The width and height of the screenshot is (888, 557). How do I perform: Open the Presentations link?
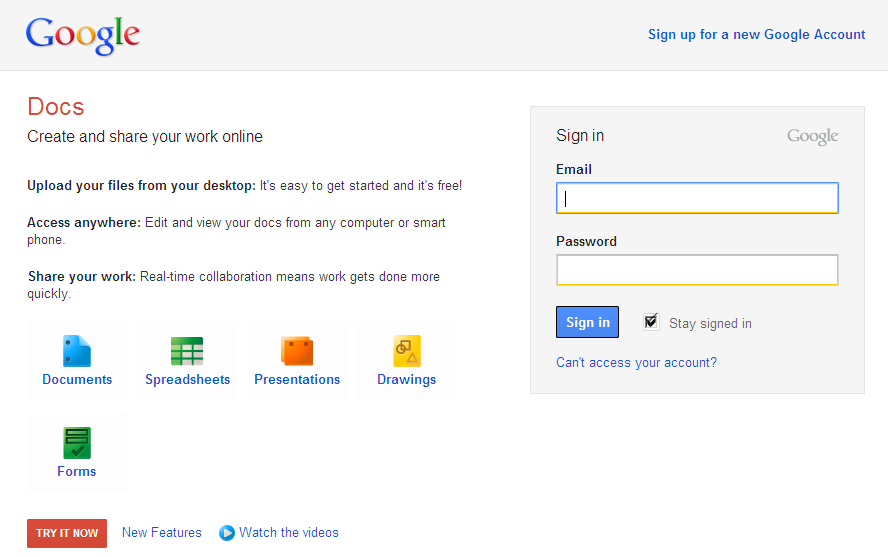297,379
